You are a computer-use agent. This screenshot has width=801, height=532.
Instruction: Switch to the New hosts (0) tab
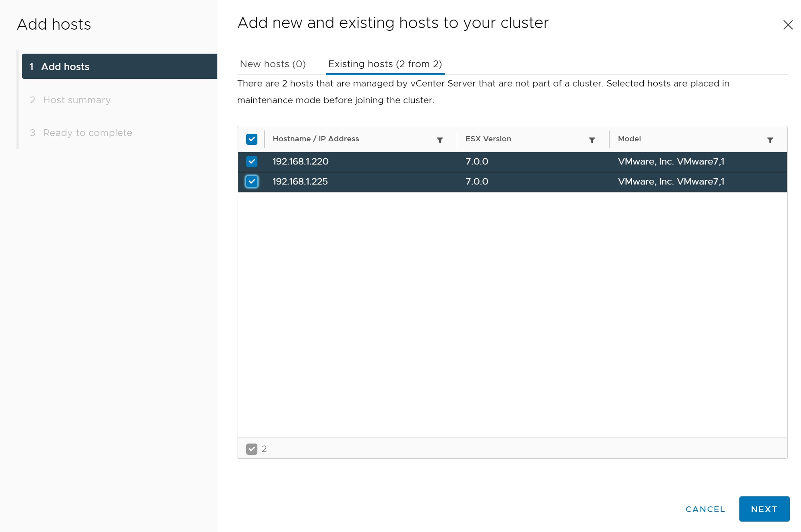(273, 64)
